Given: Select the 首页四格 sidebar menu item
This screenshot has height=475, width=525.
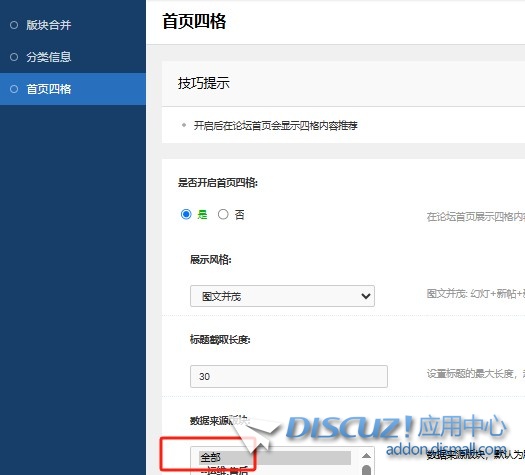Looking at the screenshot, I should [73, 89].
